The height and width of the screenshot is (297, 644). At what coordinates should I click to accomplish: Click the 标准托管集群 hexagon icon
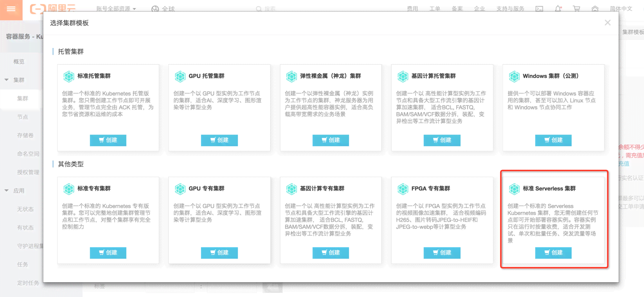[69, 76]
